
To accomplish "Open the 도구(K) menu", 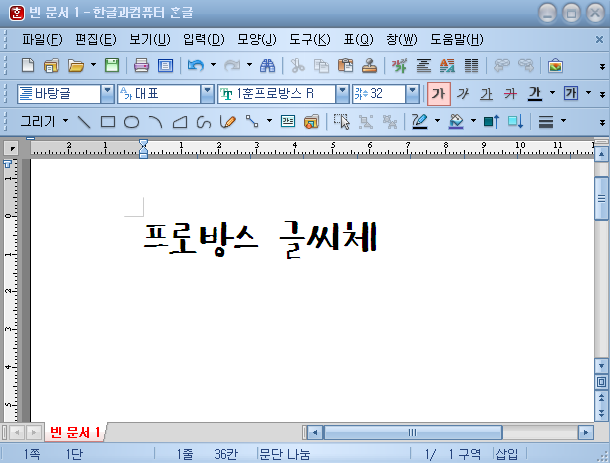I will pyautogui.click(x=310, y=39).
